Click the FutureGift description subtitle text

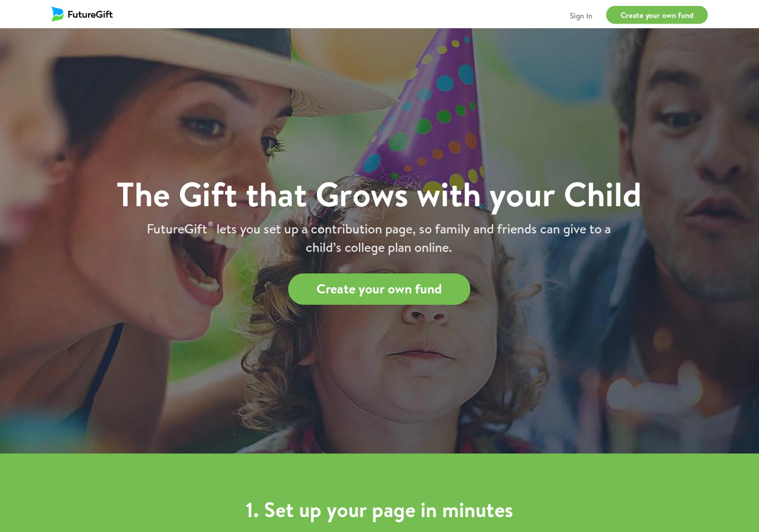coord(379,238)
